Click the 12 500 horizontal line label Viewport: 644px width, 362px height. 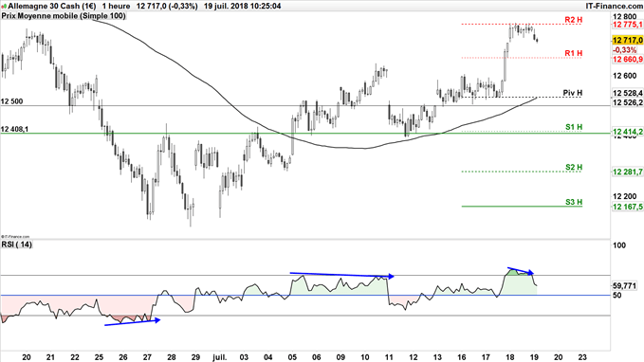12,101
